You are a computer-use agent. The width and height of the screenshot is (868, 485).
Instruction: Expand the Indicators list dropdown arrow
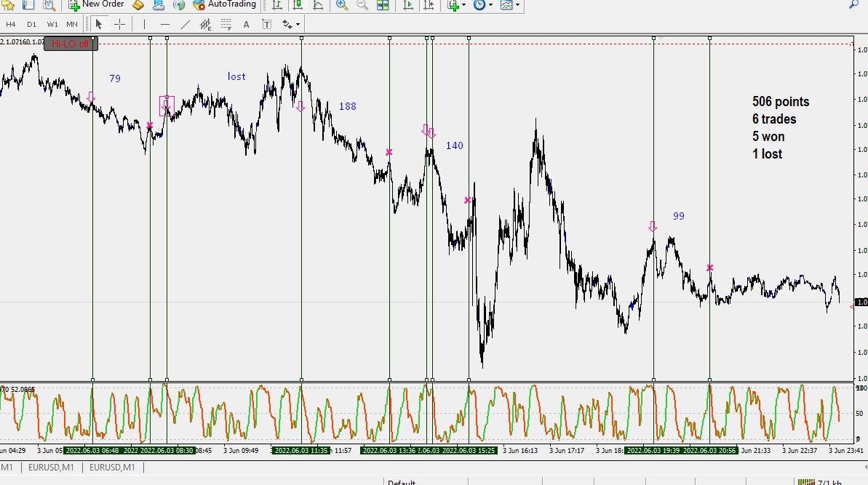[464, 5]
